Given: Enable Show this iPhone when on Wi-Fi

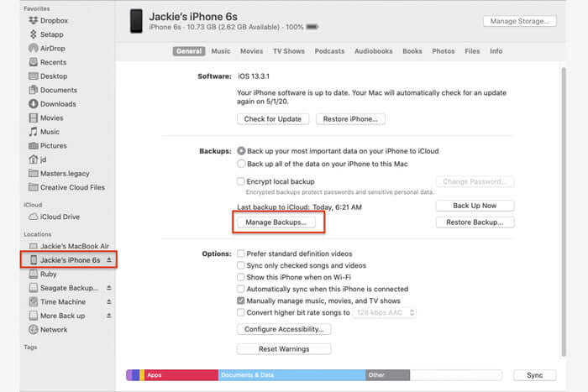Looking at the screenshot, I should click(x=241, y=277).
